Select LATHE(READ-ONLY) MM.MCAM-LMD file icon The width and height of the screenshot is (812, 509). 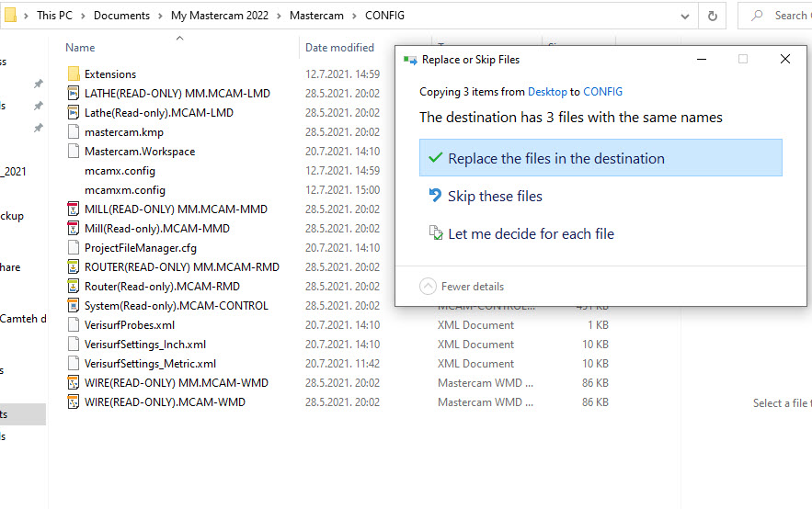74,93
